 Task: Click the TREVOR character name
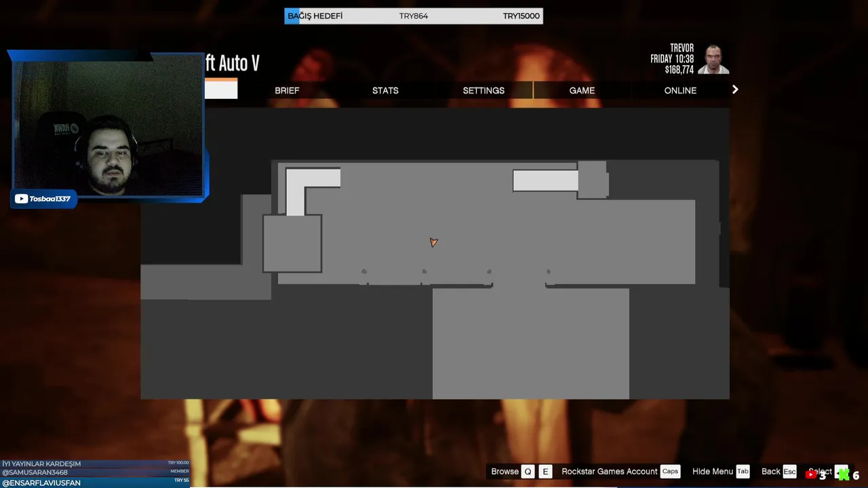[682, 48]
